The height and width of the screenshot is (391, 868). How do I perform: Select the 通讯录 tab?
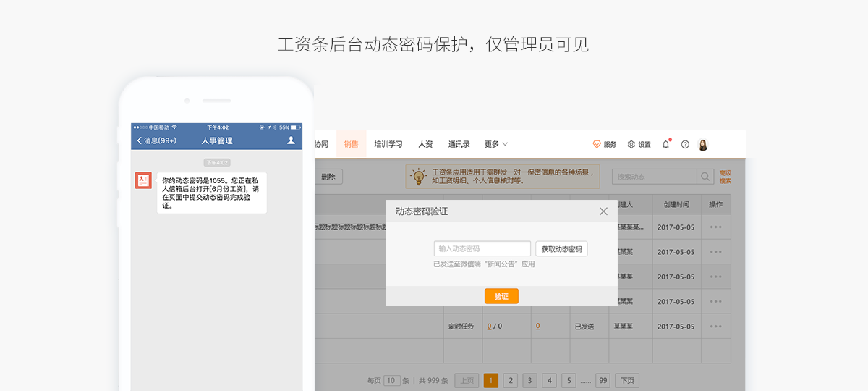tap(459, 144)
